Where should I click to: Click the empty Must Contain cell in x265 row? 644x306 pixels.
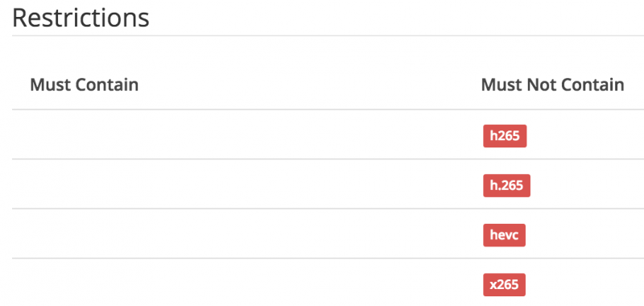click(x=240, y=283)
